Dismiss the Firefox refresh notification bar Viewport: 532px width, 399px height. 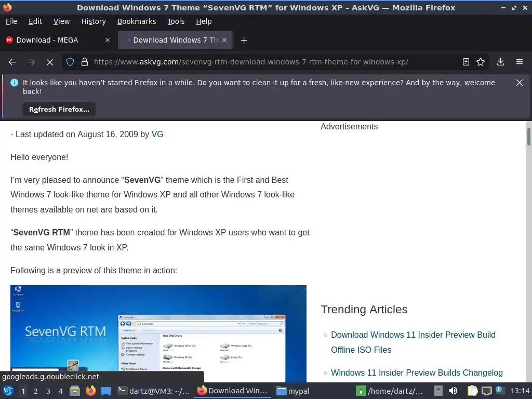click(520, 83)
